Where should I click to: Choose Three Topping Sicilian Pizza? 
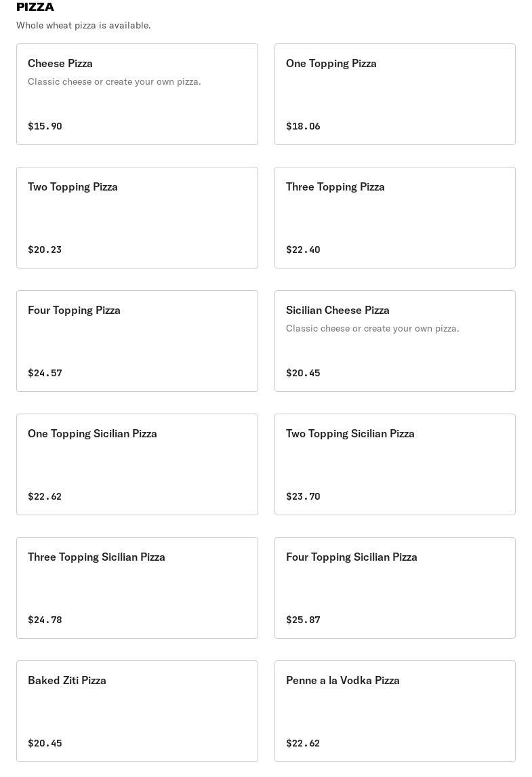point(137,588)
